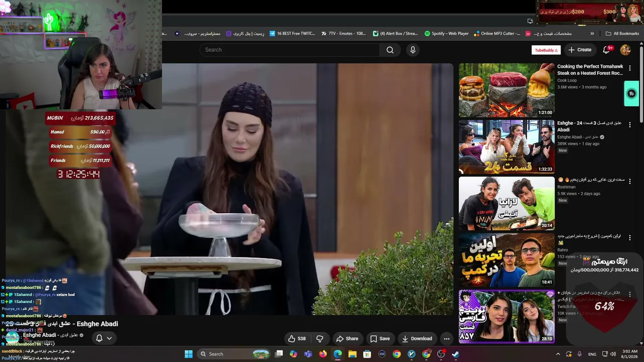
Task: Open the Twitch Farsi 28:10 video thumbnail
Action: [507, 316]
